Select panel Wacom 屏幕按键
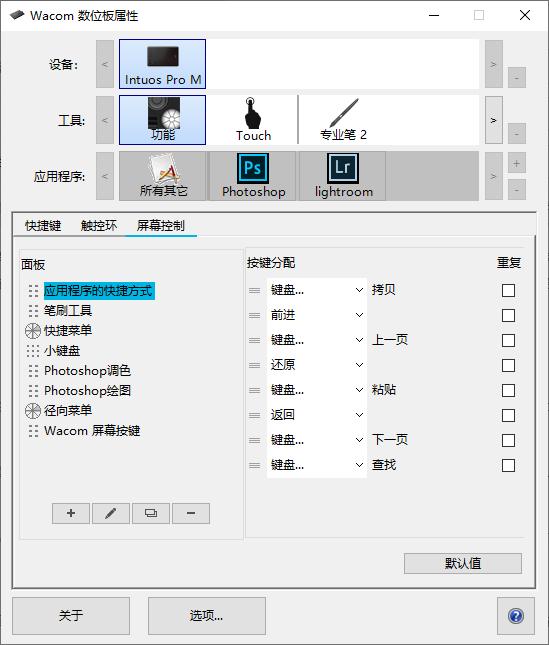 click(92, 431)
